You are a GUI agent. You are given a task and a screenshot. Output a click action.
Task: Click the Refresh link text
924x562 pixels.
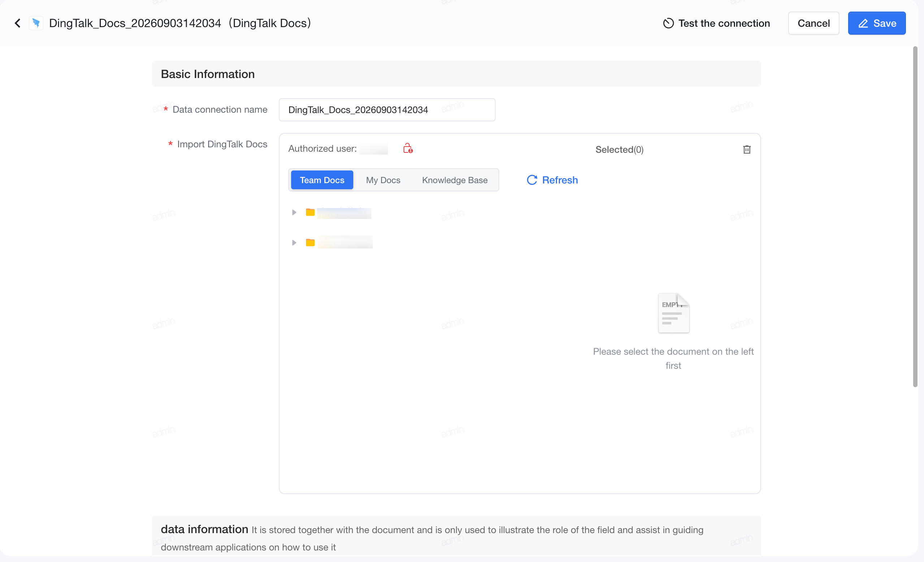560,180
